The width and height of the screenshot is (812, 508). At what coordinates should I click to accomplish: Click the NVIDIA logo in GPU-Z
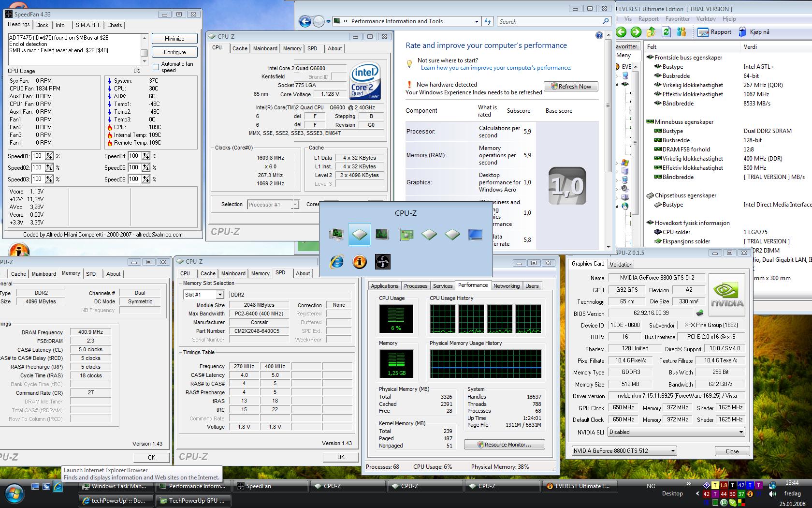[x=728, y=295]
